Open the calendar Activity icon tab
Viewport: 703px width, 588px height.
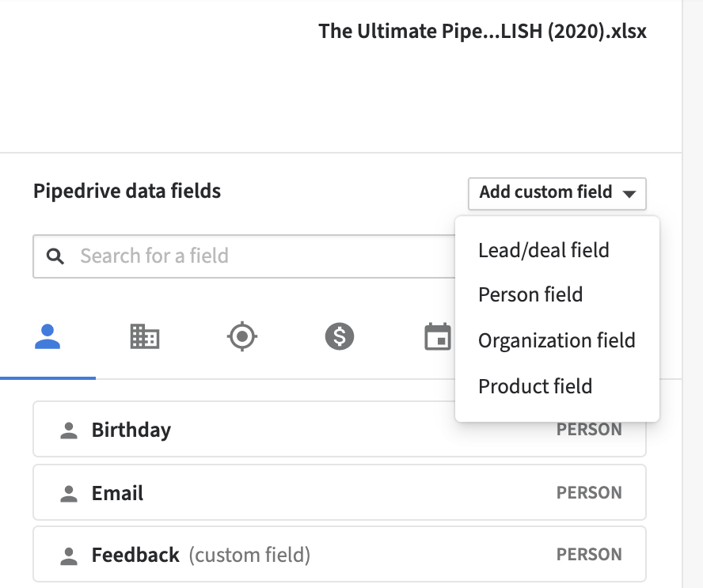click(437, 338)
